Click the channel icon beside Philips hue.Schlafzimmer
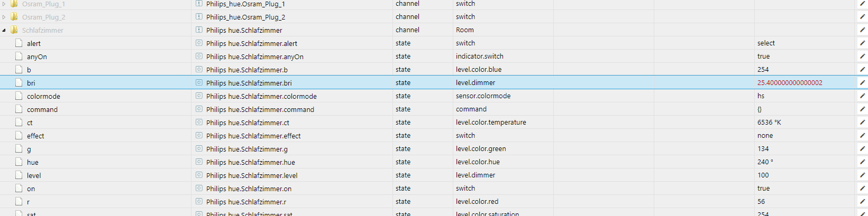This screenshot has width=868, height=216. 199,30
